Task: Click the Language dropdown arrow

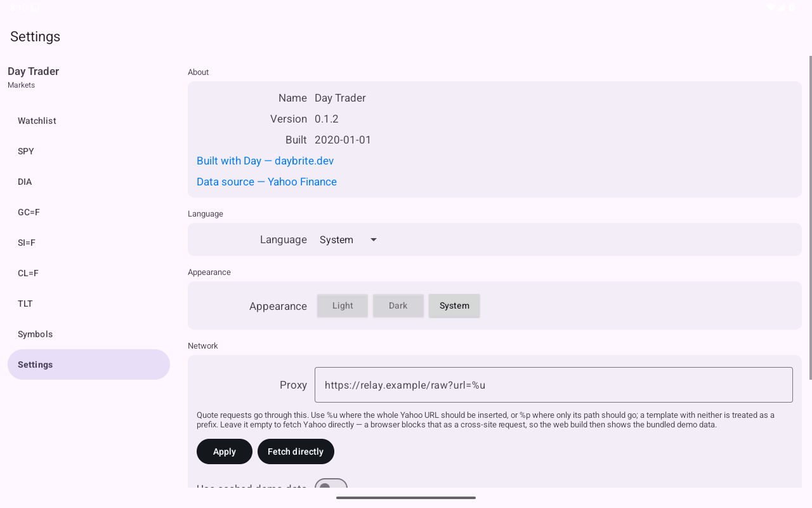Action: 374,239
